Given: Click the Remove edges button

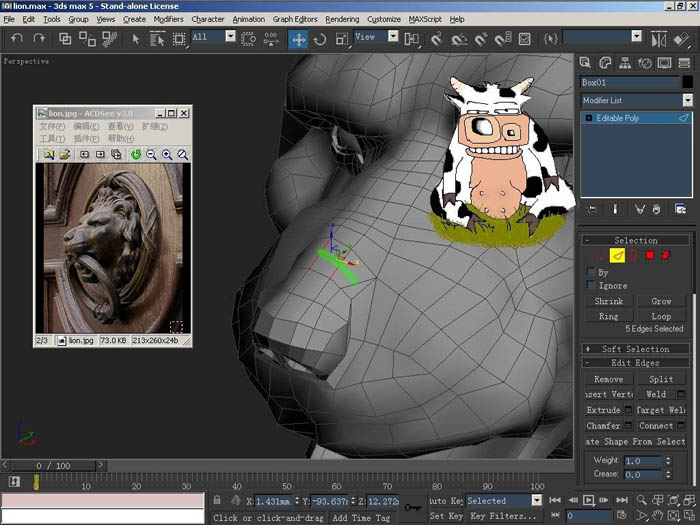Looking at the screenshot, I should pyautogui.click(x=608, y=379).
